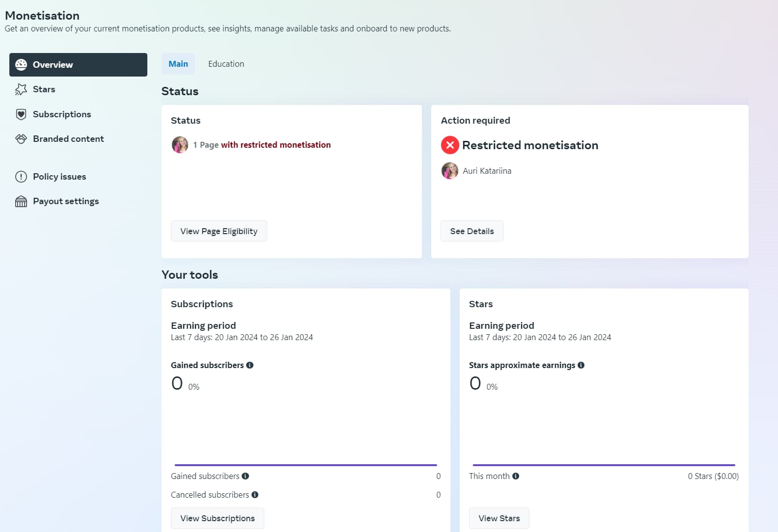Show info for Gained subscribers heading
778x532 pixels.
tap(250, 365)
